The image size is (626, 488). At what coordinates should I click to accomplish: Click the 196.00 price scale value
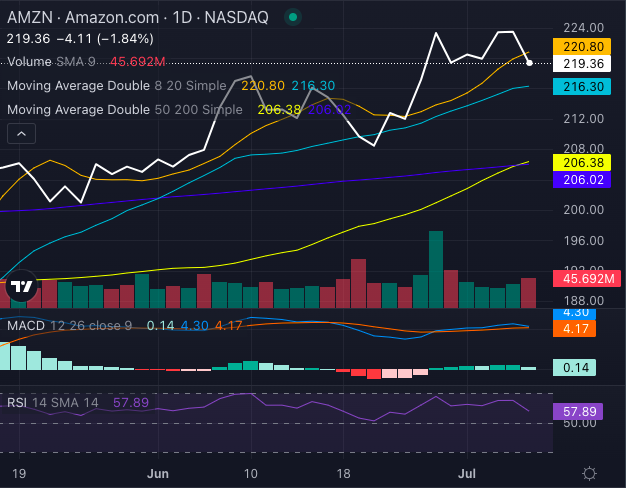(x=583, y=240)
